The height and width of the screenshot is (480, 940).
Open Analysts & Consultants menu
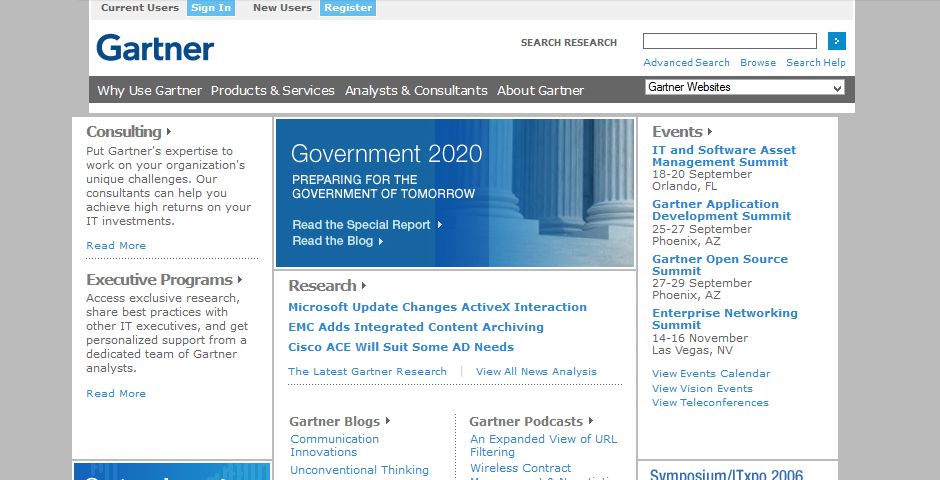point(416,90)
